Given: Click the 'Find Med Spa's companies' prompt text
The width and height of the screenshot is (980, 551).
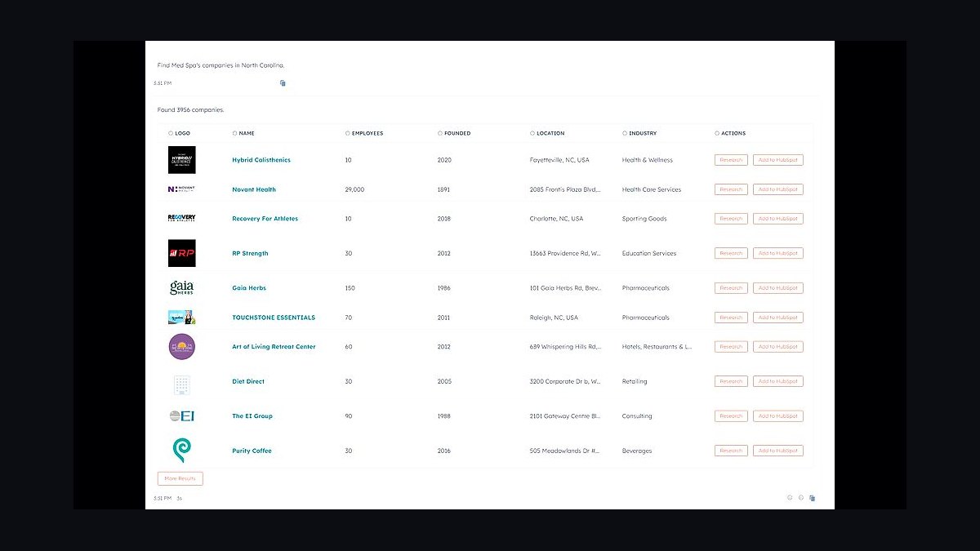Looking at the screenshot, I should tap(220, 65).
